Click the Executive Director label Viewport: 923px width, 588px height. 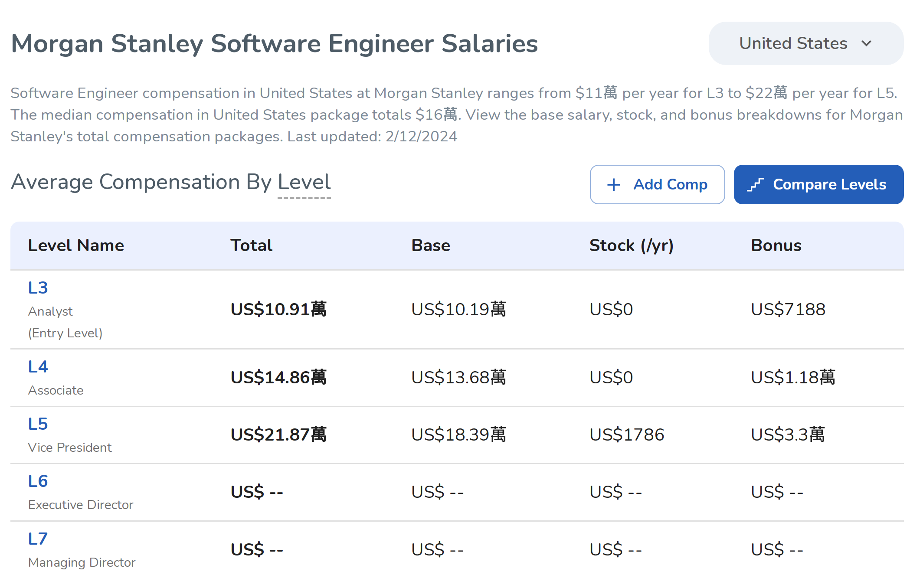[x=81, y=505]
